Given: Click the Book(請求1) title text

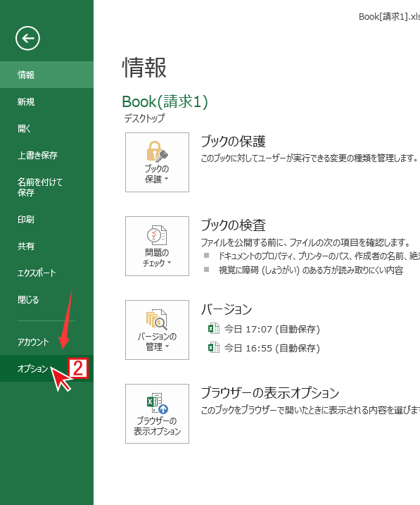Looking at the screenshot, I should (x=165, y=101).
